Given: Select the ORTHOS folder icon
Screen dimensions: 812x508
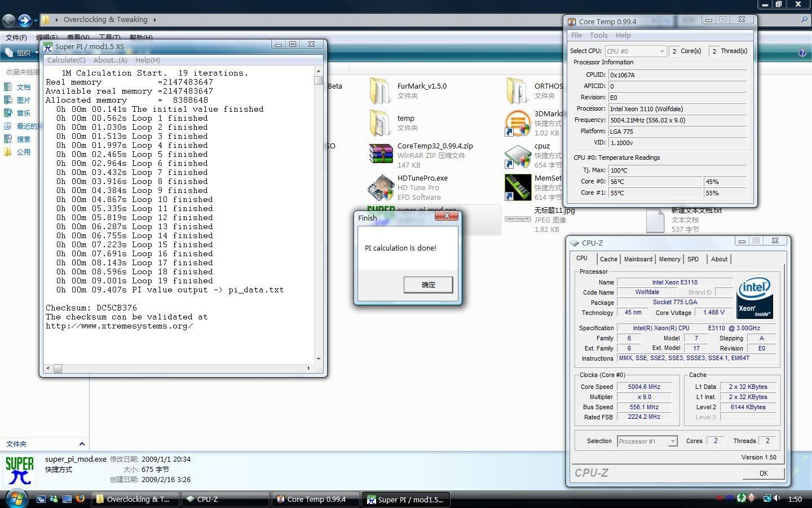Looking at the screenshot, I should pos(517,91).
